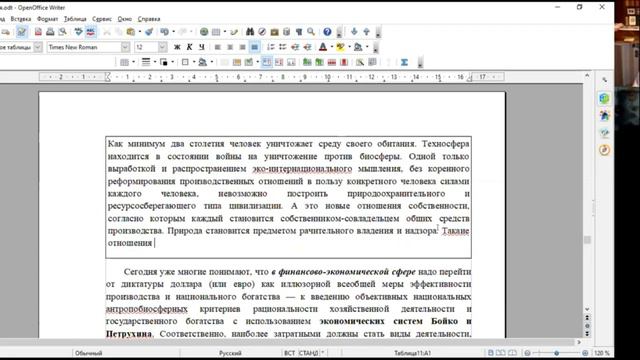Activate the Format Paintbrush

(149, 32)
